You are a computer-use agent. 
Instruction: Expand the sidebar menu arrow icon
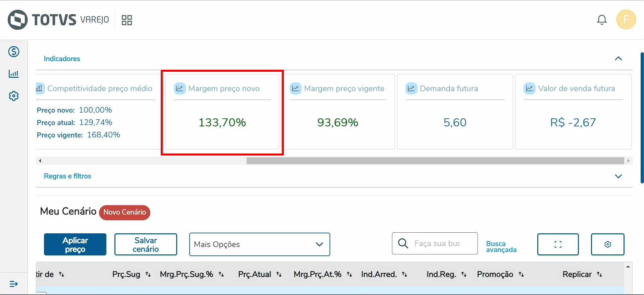point(14,284)
